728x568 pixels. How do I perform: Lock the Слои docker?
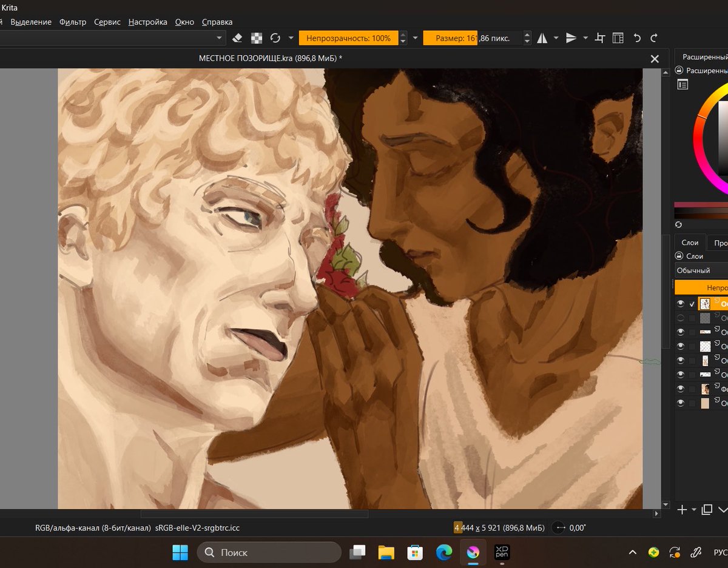(x=679, y=256)
